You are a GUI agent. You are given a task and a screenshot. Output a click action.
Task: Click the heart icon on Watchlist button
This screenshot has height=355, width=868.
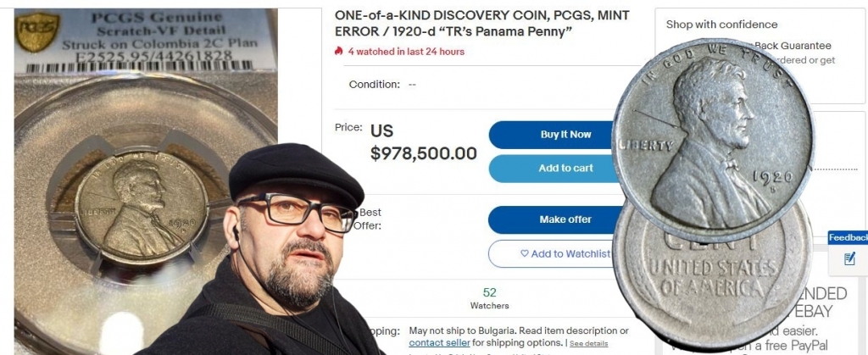click(x=524, y=254)
